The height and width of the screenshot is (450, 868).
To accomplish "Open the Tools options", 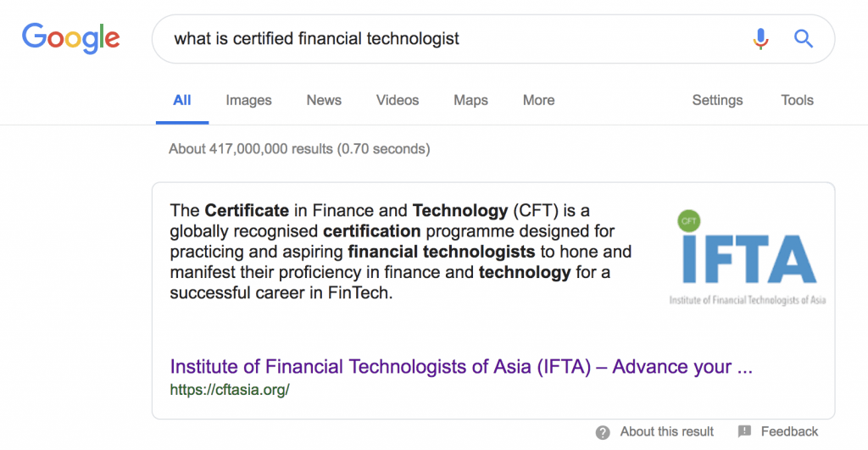I will click(797, 100).
